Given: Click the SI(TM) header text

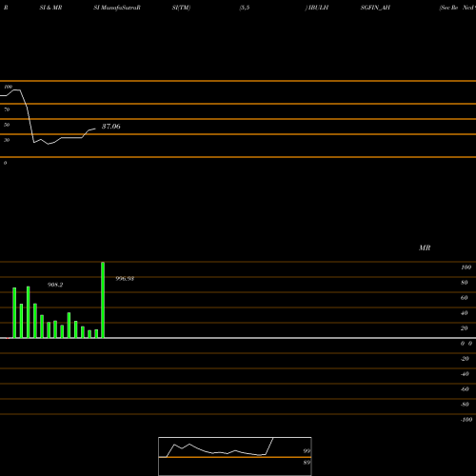Looking at the screenshot, I should pyautogui.click(x=181, y=8).
